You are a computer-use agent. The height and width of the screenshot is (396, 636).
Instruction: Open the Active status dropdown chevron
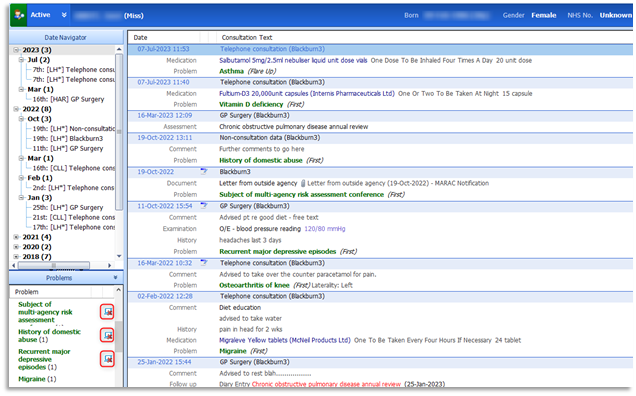click(64, 15)
